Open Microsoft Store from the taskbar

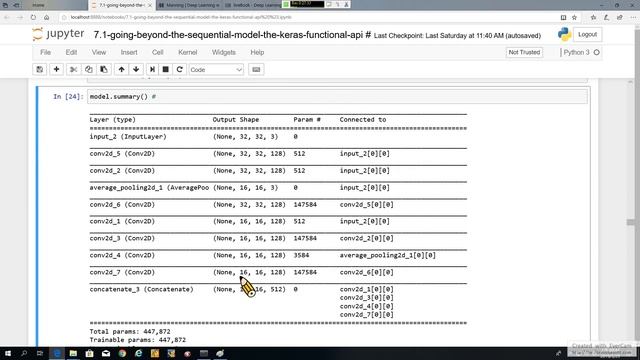click(89, 353)
